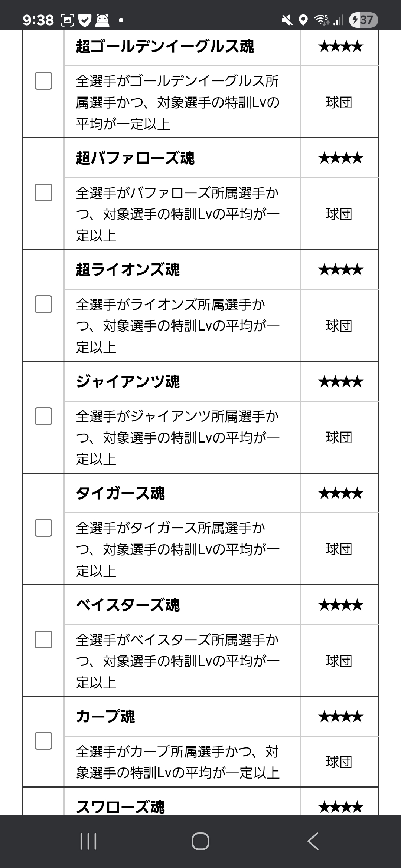
Task: Tap the Android back navigation button
Action: pyautogui.click(x=313, y=841)
